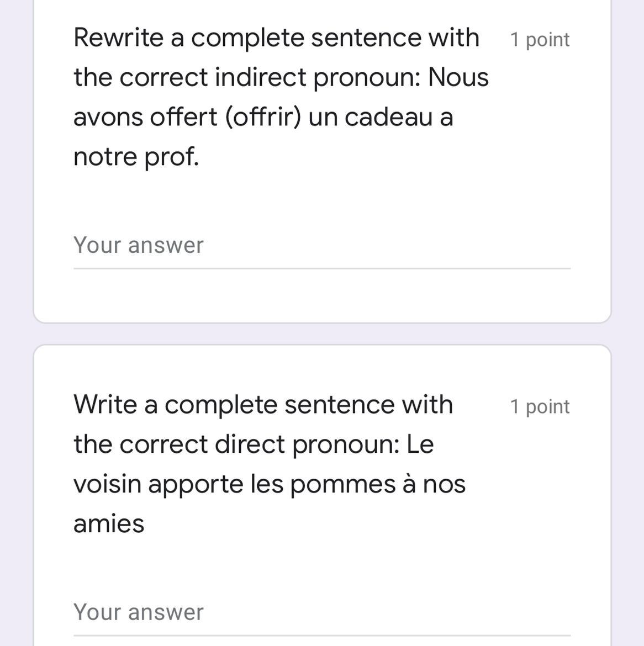Click the word "amies" in the second question

click(x=109, y=524)
